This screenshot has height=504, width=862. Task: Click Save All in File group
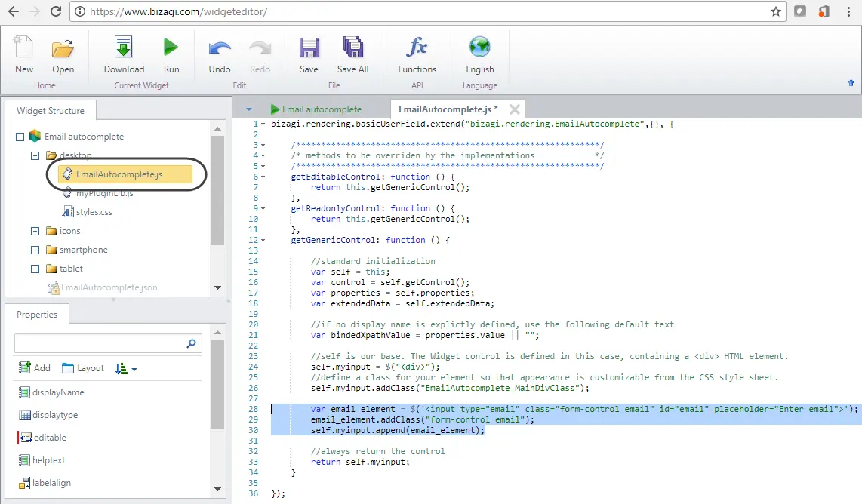coord(353,54)
